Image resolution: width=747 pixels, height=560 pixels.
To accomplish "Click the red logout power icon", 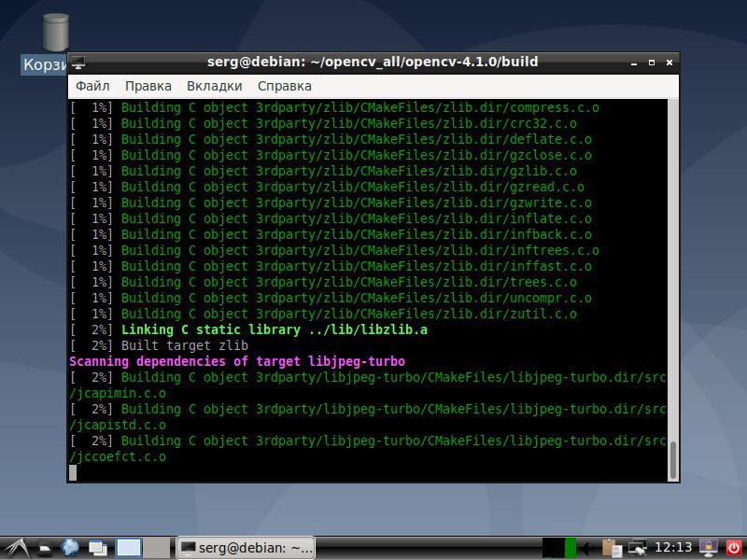I will [734, 548].
